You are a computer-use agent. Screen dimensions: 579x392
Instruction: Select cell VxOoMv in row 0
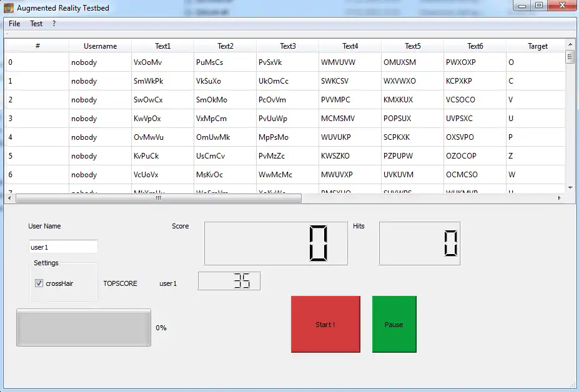click(162, 62)
